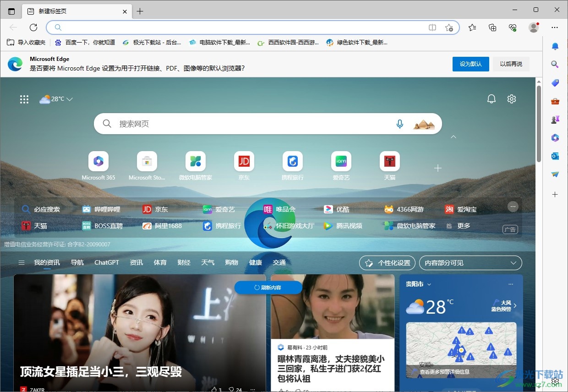The height and width of the screenshot is (392, 568).
Task: Click the 设为默认 button
Action: coord(471,64)
